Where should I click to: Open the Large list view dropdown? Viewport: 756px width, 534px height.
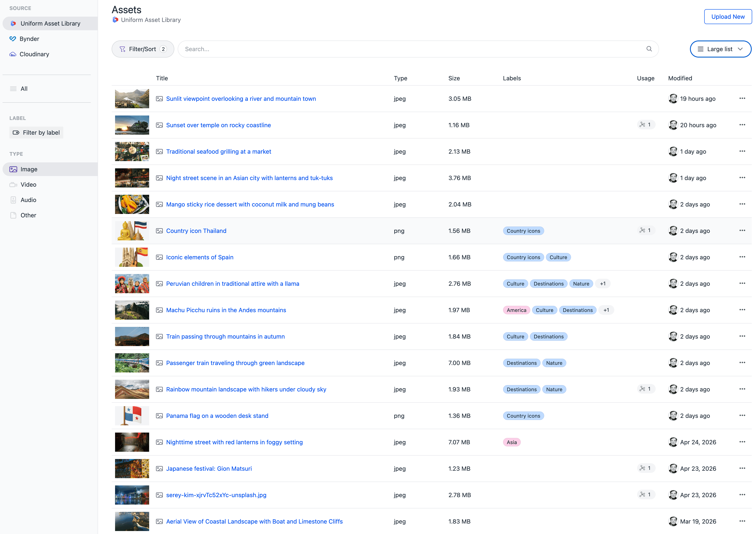coord(720,49)
